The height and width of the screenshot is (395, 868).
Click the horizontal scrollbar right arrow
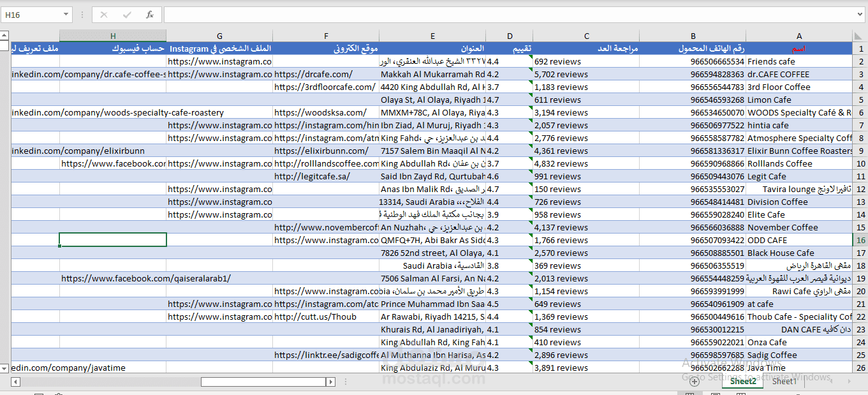330,382
